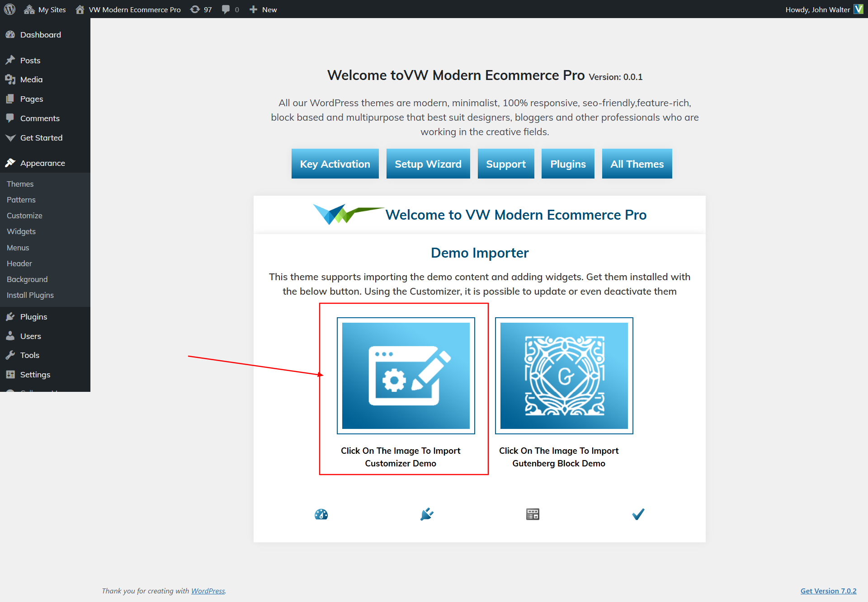Viewport: 868px width, 602px height.
Task: Go to Install Plugins submenu item
Action: point(30,295)
